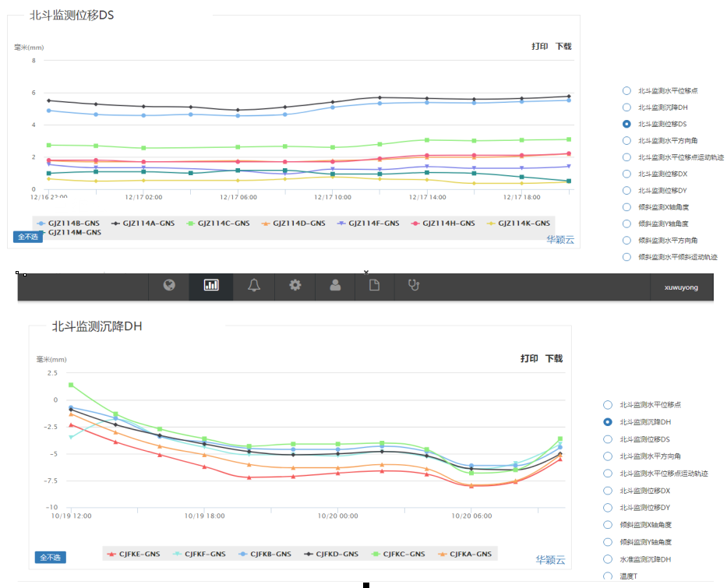Image resolution: width=727 pixels, height=588 pixels.
Task: Open the globe map view in navbar
Action: tap(169, 286)
